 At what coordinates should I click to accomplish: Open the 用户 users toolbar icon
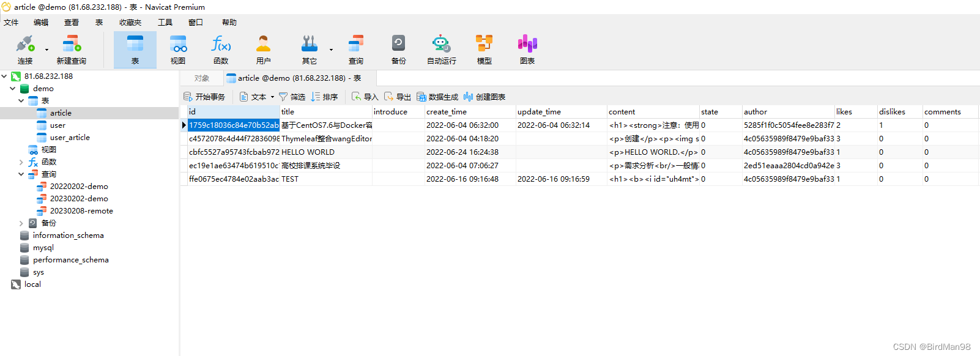coord(264,50)
